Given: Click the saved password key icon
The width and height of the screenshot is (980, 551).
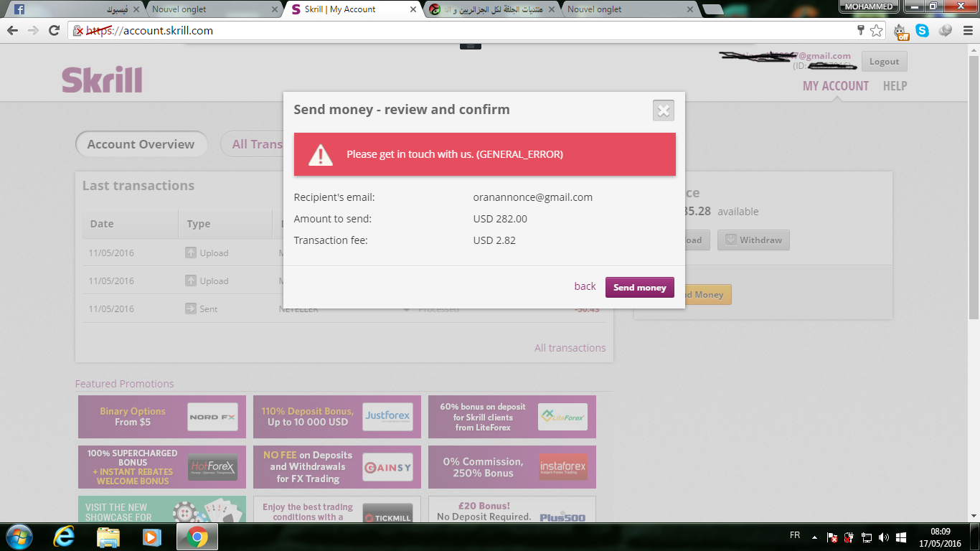Looking at the screenshot, I should click(861, 30).
